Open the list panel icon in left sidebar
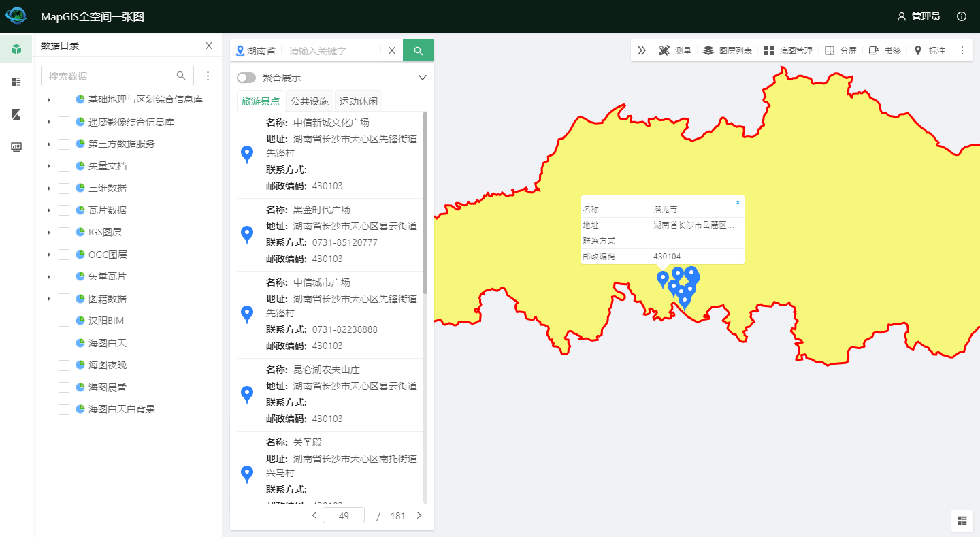 tap(16, 82)
